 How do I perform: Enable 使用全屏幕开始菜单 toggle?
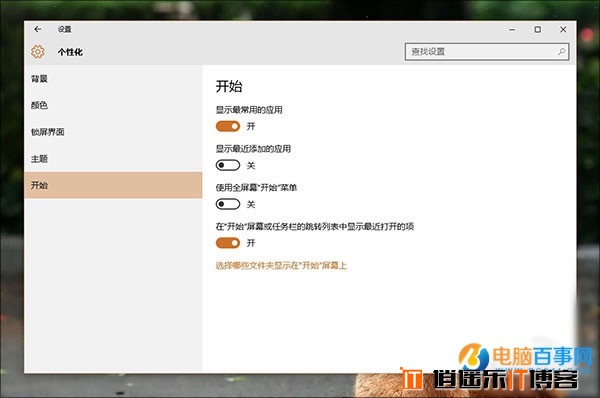tap(228, 204)
